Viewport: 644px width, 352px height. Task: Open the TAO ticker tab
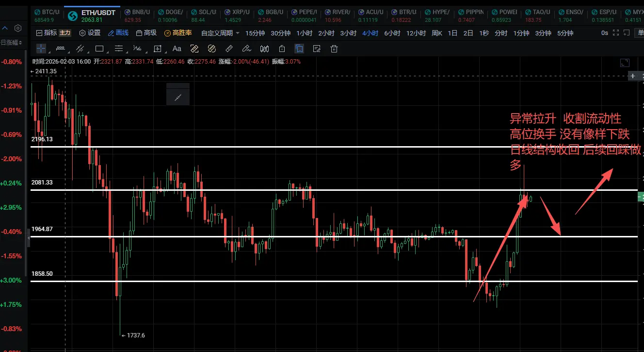pos(537,16)
